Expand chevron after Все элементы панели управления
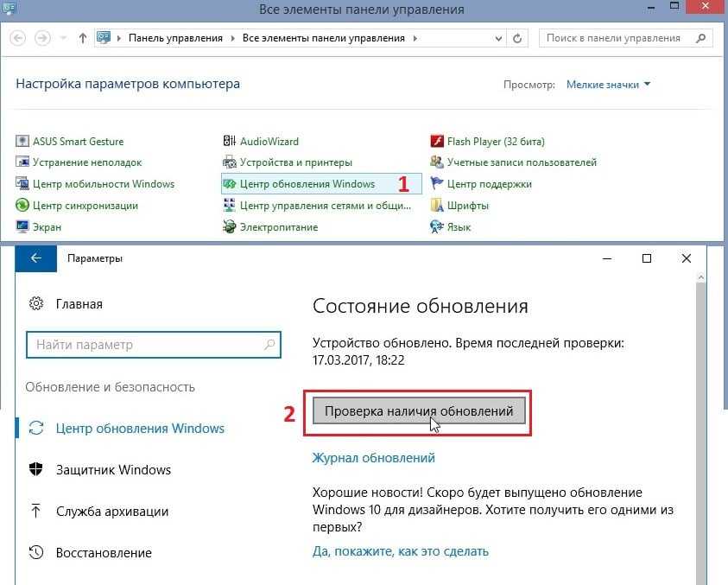This screenshot has width=728, height=585. 415,38
